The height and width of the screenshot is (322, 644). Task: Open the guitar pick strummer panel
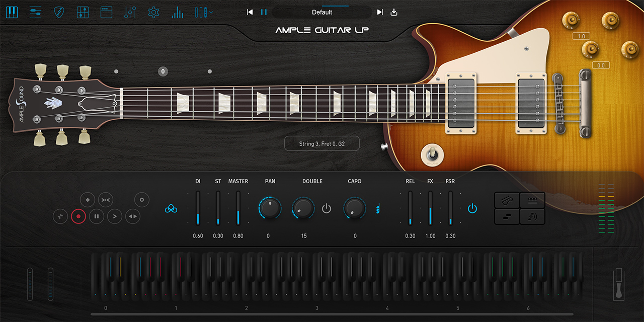(59, 12)
